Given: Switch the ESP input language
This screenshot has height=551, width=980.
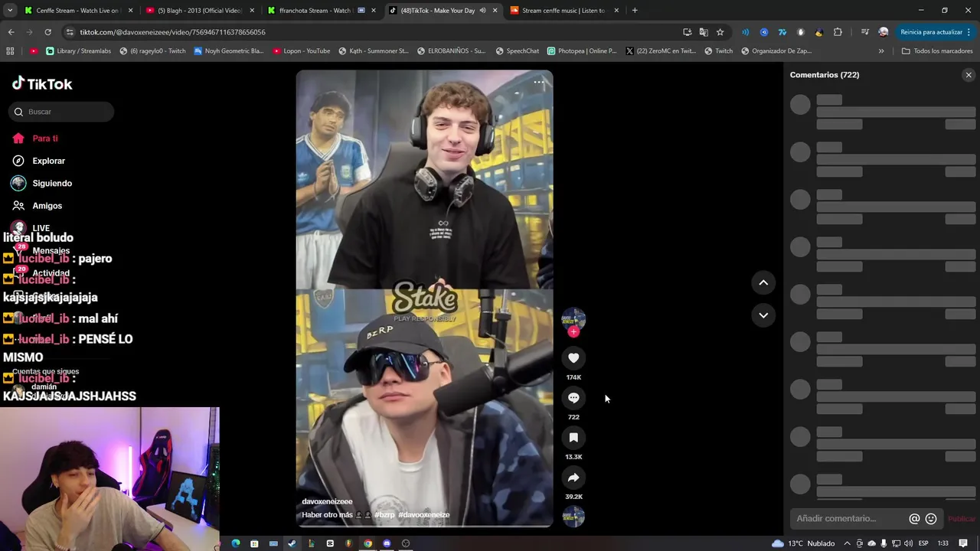Looking at the screenshot, I should pos(924,543).
